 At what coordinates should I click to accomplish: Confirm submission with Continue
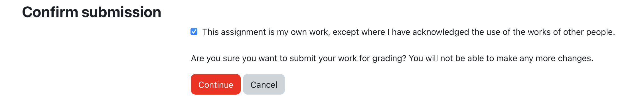[x=216, y=84]
